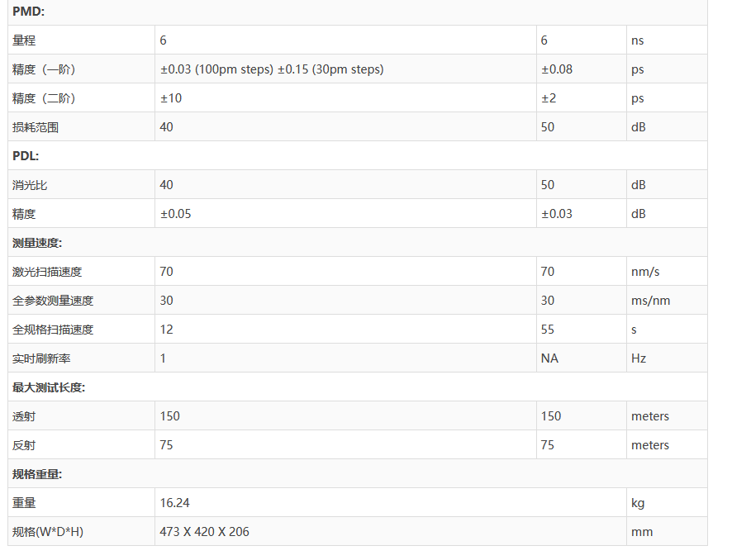Click the 最大测试长度: section header
732x560 pixels.
click(49, 387)
